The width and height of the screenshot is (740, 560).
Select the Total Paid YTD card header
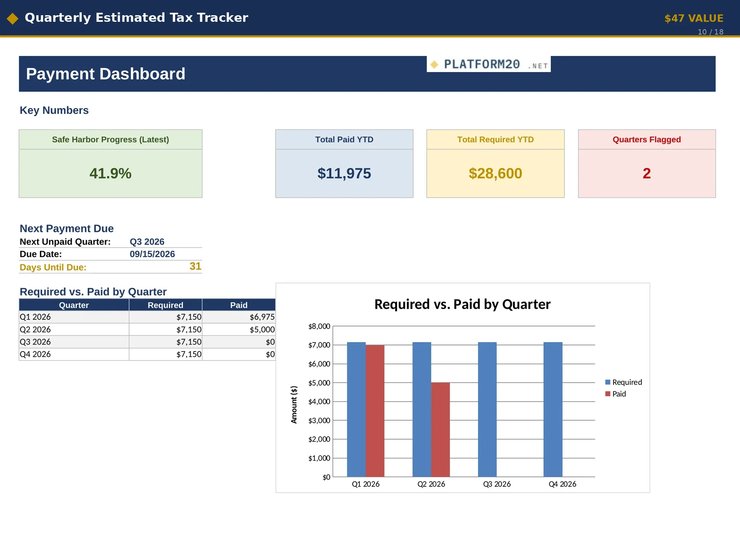344,139
